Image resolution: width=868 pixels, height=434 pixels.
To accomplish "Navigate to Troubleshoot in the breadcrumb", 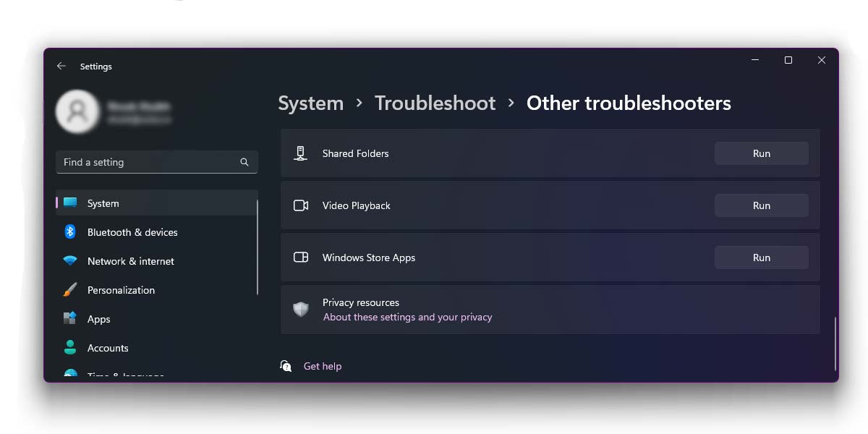I will 435,103.
